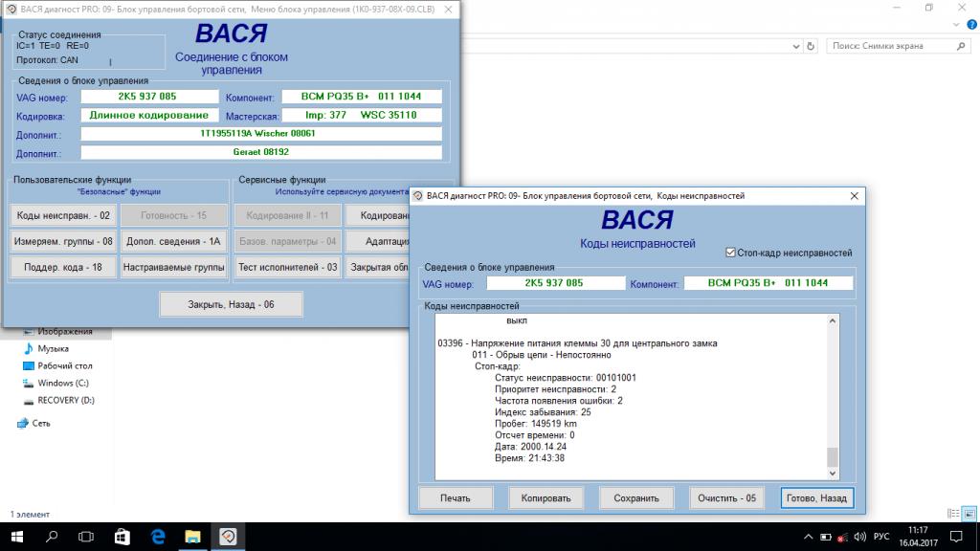
Task: Click Готово, Назад button
Action: [817, 497]
